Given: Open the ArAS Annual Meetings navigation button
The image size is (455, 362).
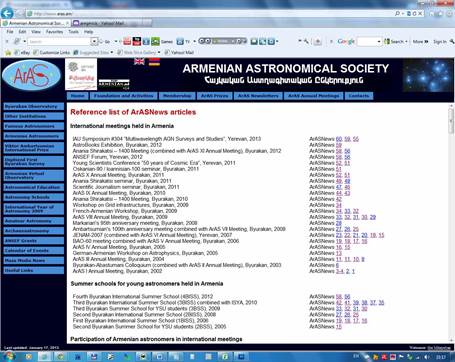Looking at the screenshot, I should coord(314,96).
